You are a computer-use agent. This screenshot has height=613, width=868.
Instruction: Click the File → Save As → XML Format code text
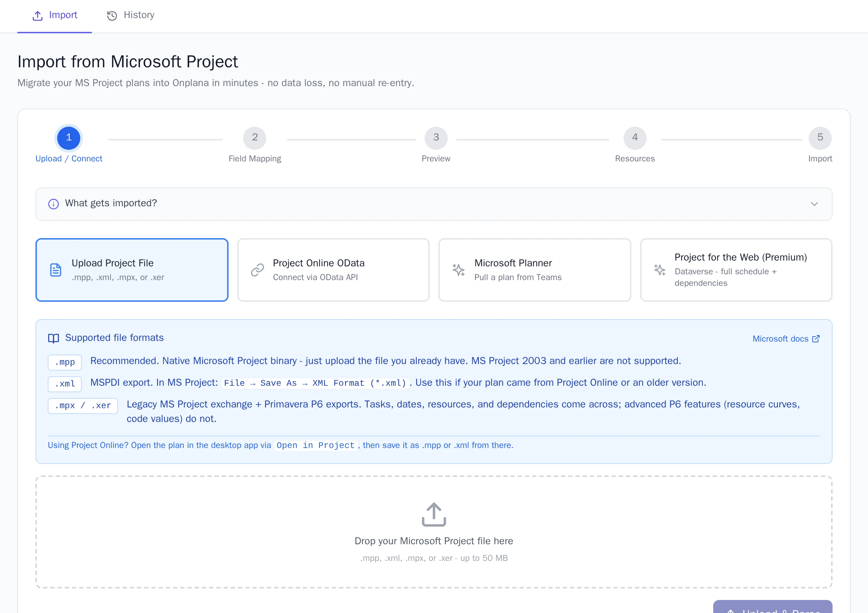[x=315, y=383]
